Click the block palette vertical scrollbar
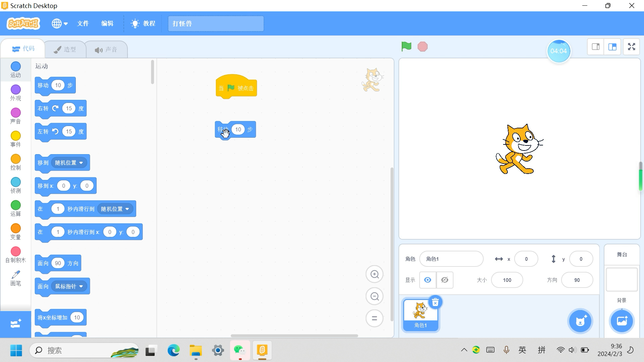Viewport: 644px width, 362px height. pos(152,72)
